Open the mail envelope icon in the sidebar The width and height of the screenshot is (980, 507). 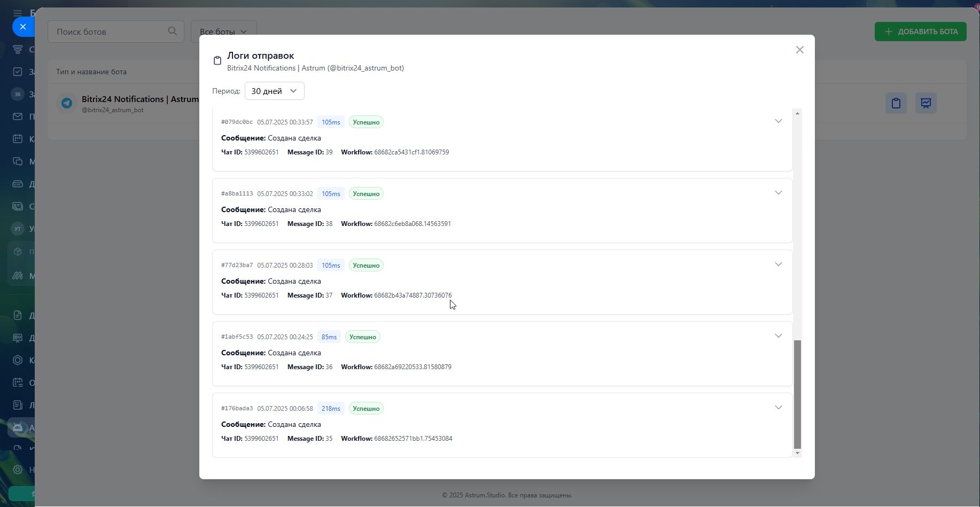coord(18,116)
